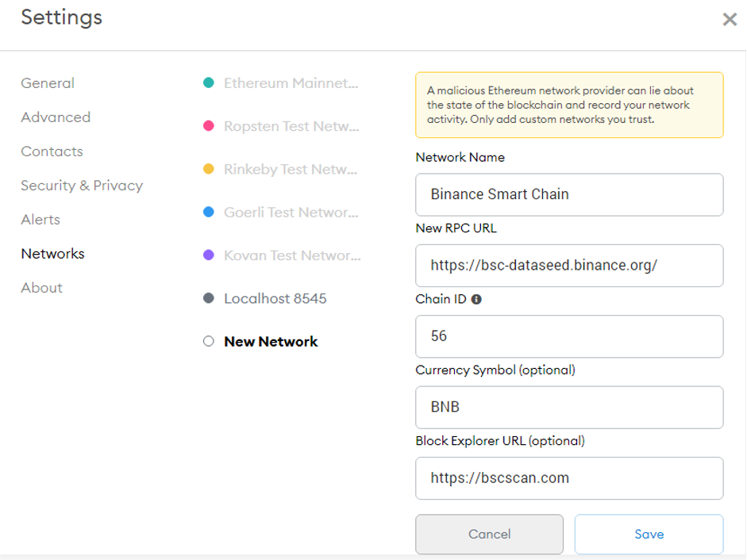This screenshot has width=747, height=560.
Task: Click the Network Name input field
Action: click(x=569, y=194)
